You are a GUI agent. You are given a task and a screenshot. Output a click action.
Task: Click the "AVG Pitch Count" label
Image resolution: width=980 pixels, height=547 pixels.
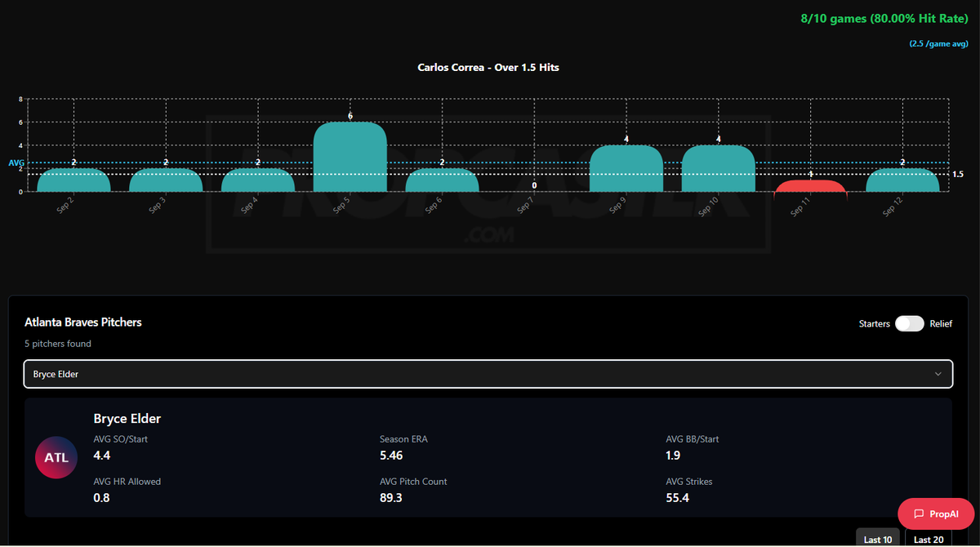(413, 482)
